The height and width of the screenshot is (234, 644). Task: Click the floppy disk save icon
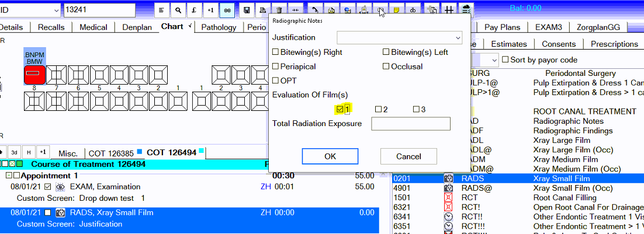click(247, 10)
